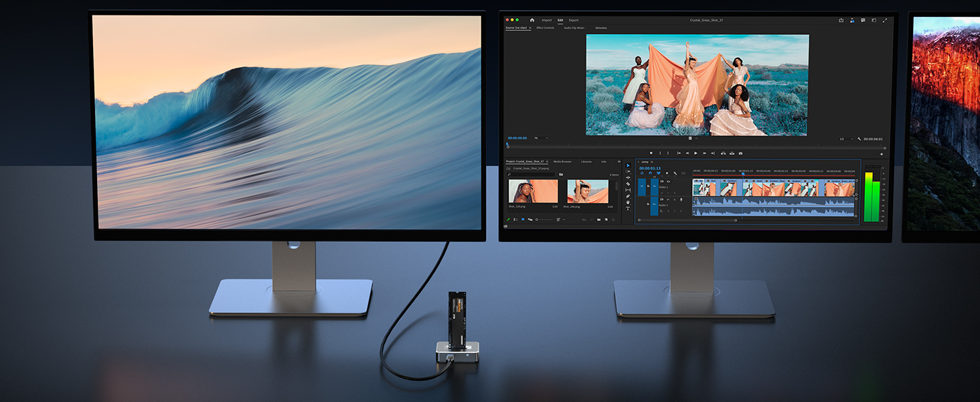The width and height of the screenshot is (980, 402).
Task: Select the Shot_120.png thumbnail
Action: point(533,191)
